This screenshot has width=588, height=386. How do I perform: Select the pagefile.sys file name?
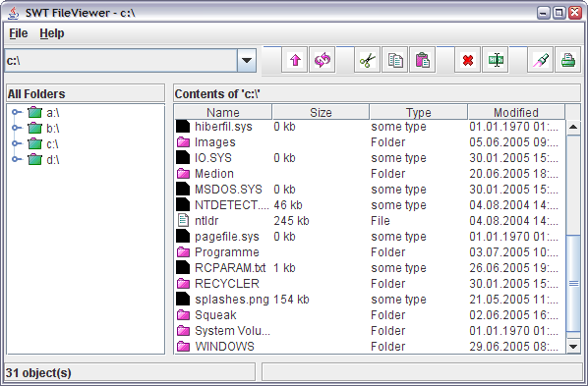point(227,237)
